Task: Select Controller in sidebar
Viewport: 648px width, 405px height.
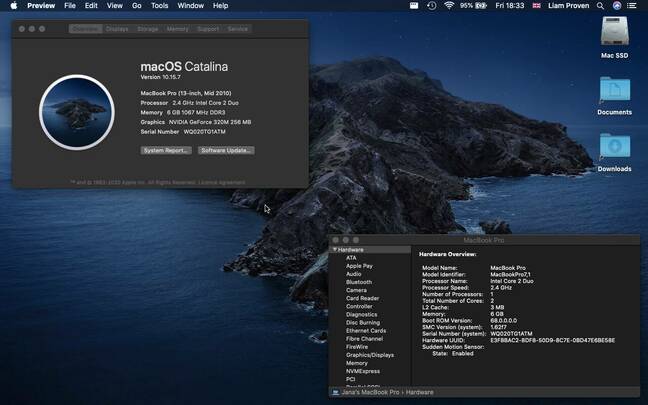Action: point(359,306)
